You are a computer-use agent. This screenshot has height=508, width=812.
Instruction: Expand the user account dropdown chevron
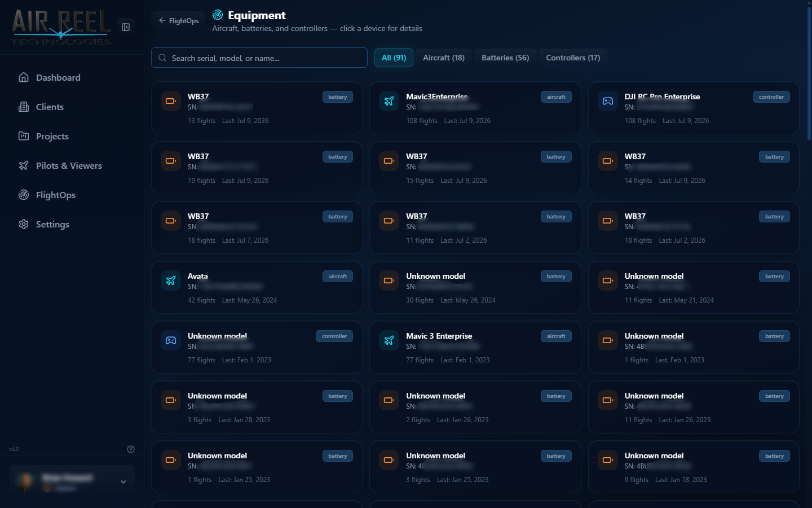pos(123,481)
